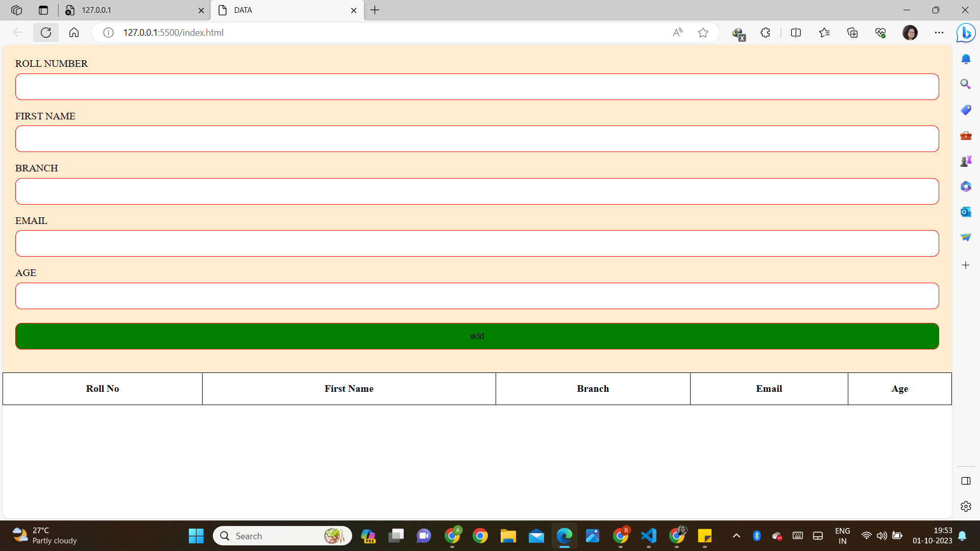Screen dimensions: 980x551
Task: Add this page to favorites
Action: pos(703,32)
